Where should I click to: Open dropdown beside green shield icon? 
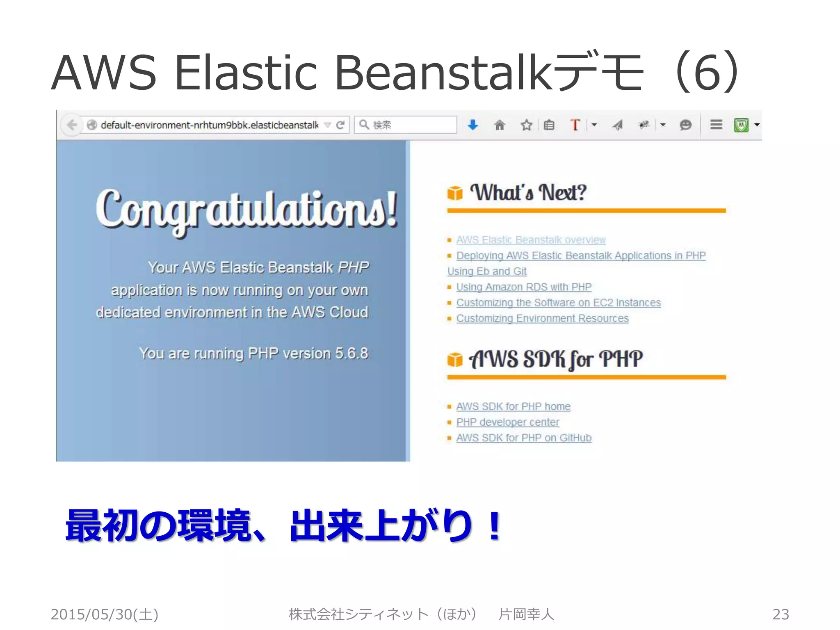point(757,125)
